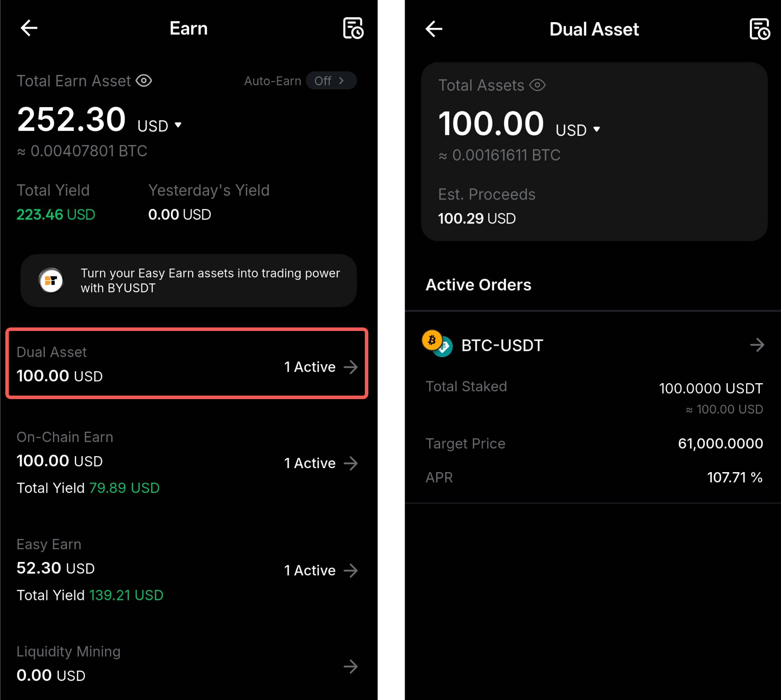Open BTC-USDT order details arrow
781x700 pixels.
pyautogui.click(x=757, y=345)
